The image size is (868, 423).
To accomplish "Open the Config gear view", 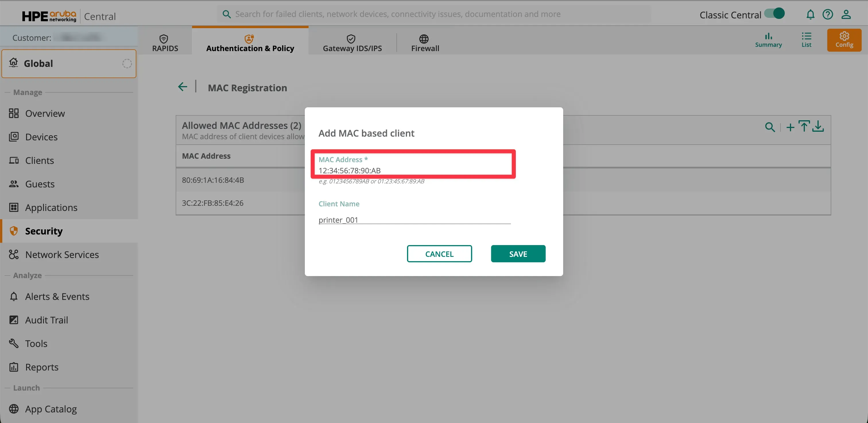I will coord(844,40).
